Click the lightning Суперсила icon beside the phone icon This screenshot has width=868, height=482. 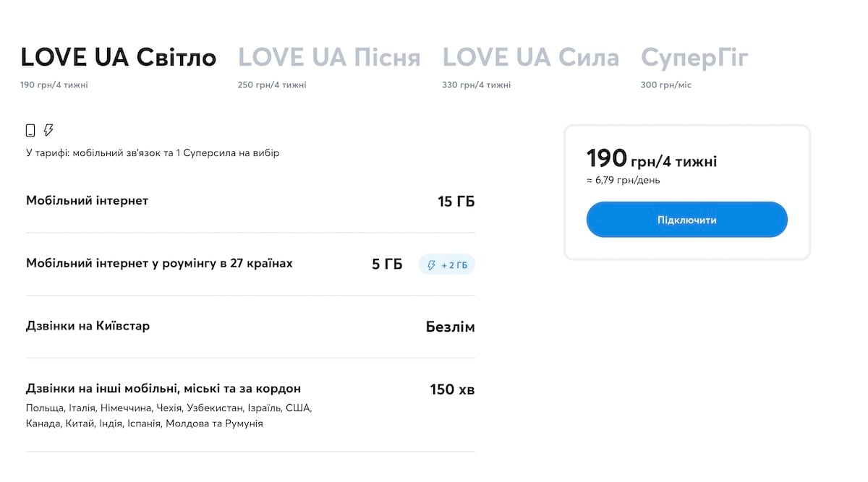tap(48, 130)
